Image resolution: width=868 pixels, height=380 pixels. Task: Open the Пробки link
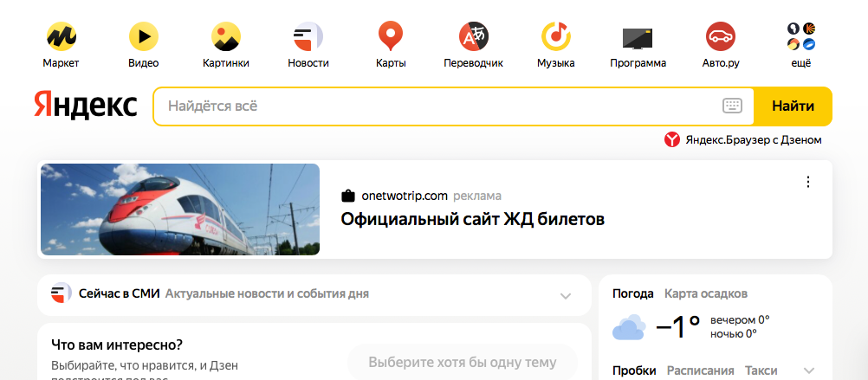pyautogui.click(x=634, y=370)
